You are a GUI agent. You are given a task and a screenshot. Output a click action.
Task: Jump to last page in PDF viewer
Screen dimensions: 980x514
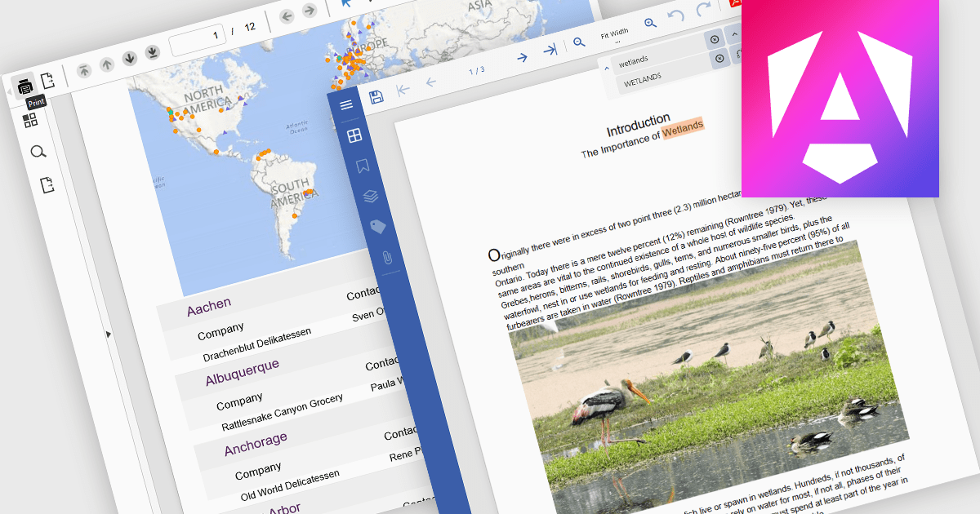550,50
